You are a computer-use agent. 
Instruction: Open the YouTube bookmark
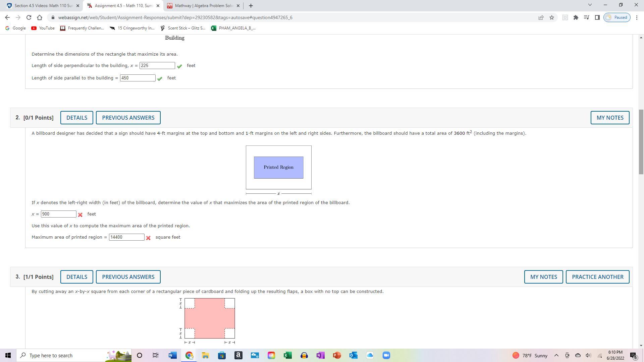click(43, 28)
